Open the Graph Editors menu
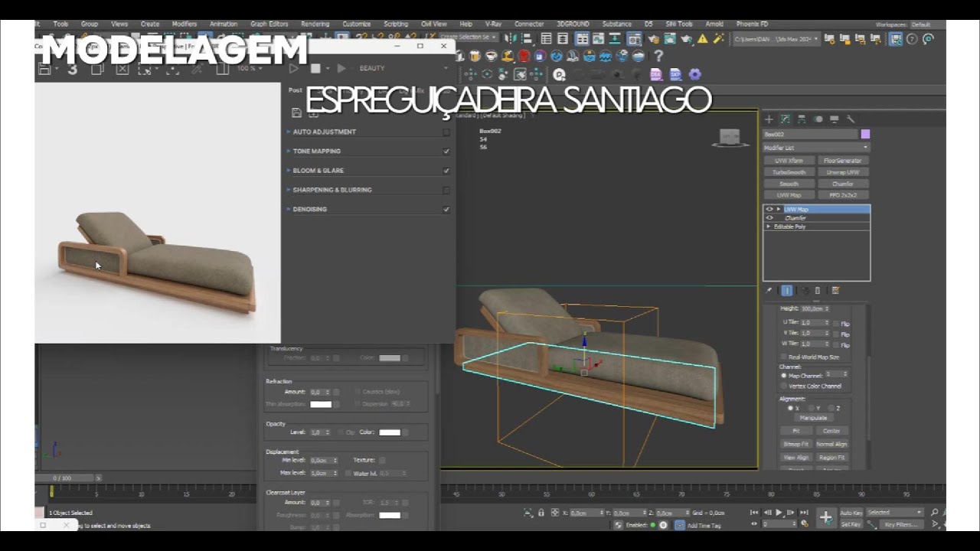980x551 pixels. point(269,24)
